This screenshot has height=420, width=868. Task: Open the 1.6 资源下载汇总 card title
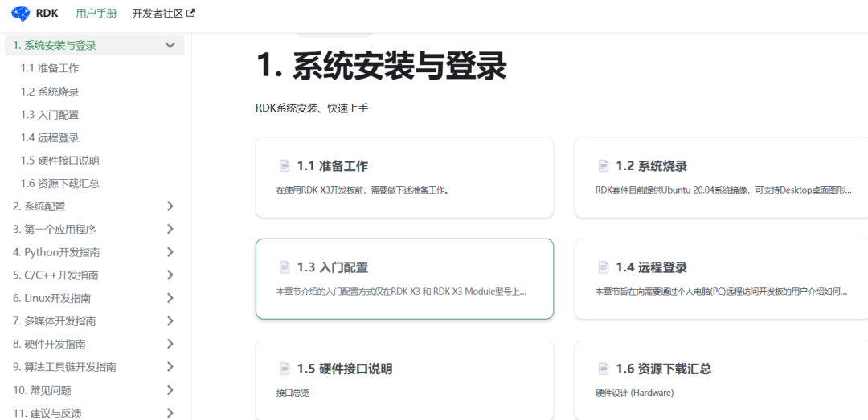(x=664, y=369)
